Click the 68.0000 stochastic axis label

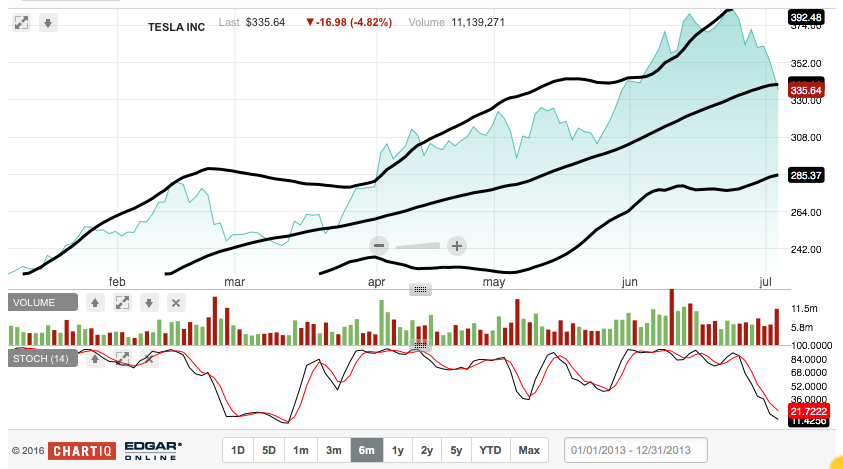click(809, 373)
